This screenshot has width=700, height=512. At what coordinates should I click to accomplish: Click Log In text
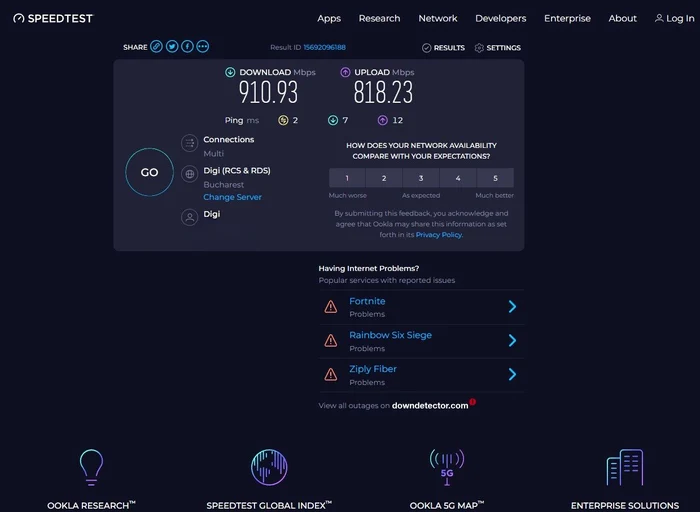pos(680,18)
